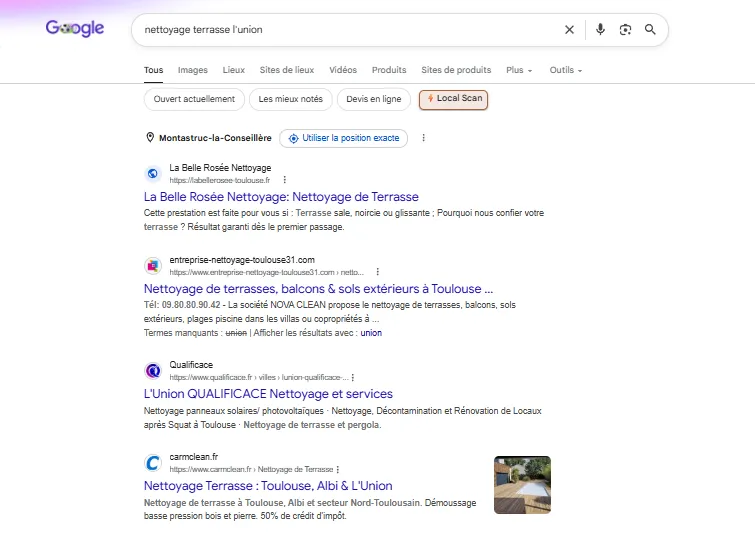
Task: Click the 'La Belle Rosée Nettoyage' site name above its URL
Action: pyautogui.click(x=220, y=168)
